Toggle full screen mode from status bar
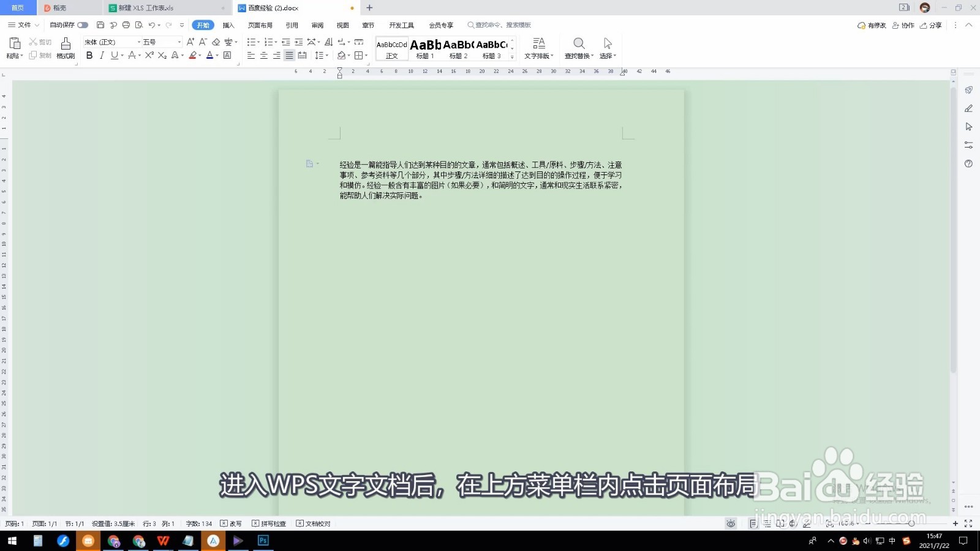This screenshot has width=980, height=551. [x=968, y=523]
